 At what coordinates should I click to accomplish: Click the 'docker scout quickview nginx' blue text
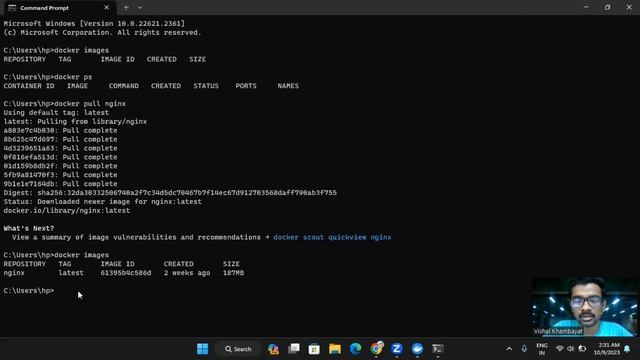coord(332,237)
